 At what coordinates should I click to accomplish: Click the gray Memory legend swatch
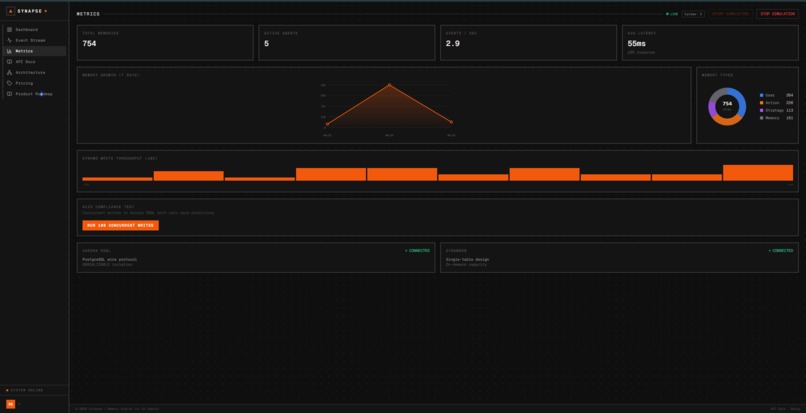pyautogui.click(x=761, y=118)
